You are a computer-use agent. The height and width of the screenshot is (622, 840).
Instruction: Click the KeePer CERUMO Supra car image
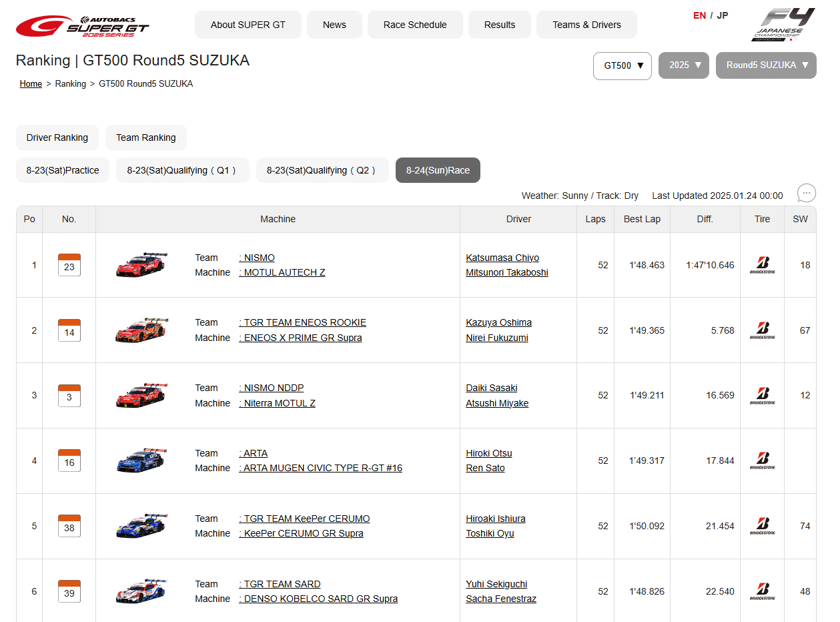coord(141,526)
